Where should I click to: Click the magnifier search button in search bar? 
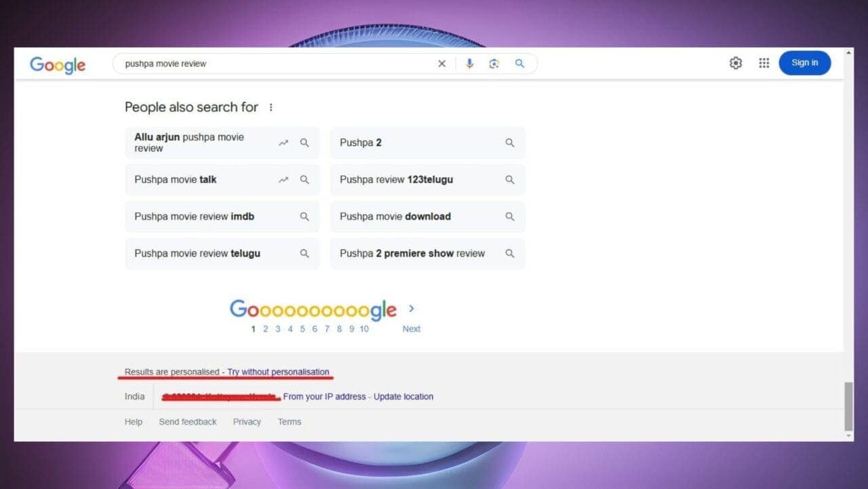click(x=519, y=64)
